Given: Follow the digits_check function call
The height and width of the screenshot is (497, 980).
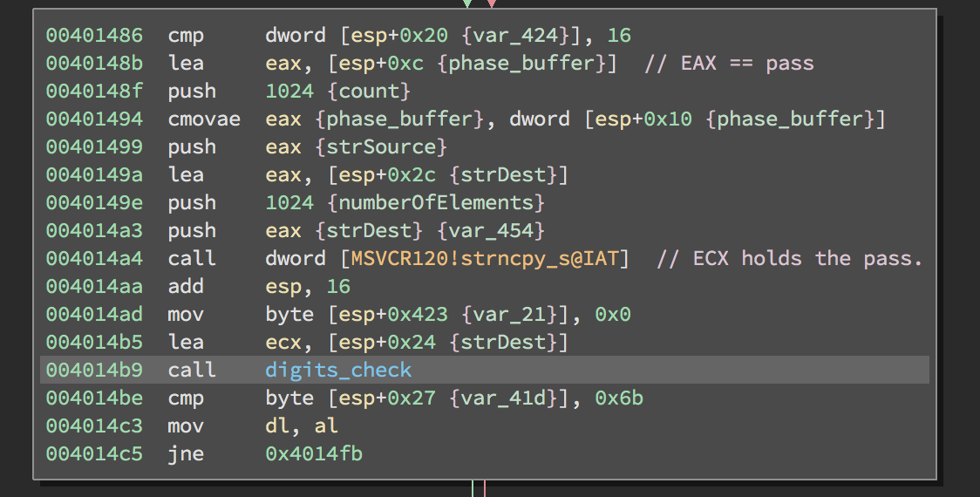Looking at the screenshot, I should (339, 370).
